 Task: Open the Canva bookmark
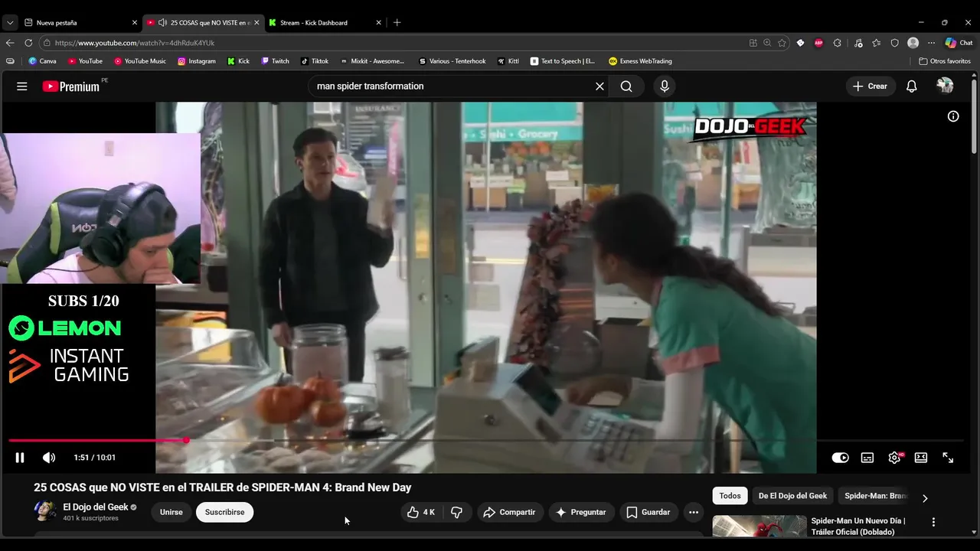tap(42, 61)
